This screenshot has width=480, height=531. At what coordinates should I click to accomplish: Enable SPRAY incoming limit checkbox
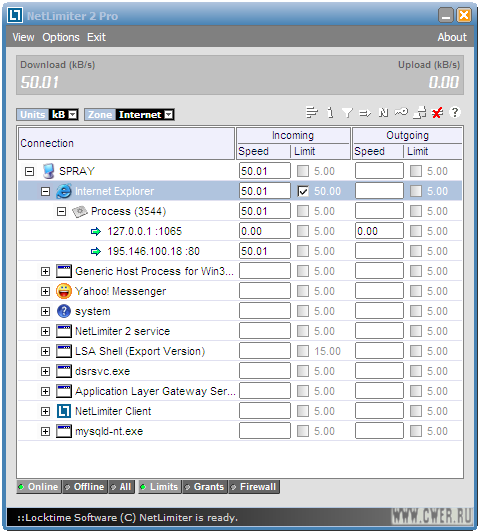click(303, 171)
